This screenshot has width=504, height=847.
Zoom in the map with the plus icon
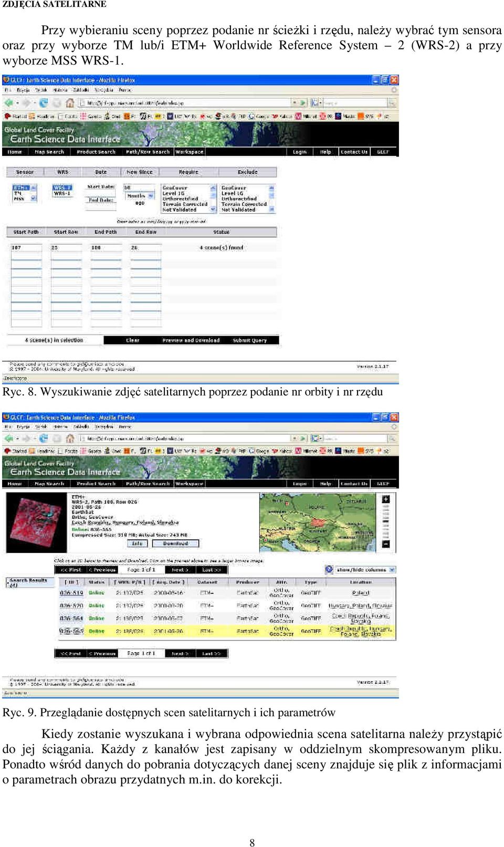386,499
